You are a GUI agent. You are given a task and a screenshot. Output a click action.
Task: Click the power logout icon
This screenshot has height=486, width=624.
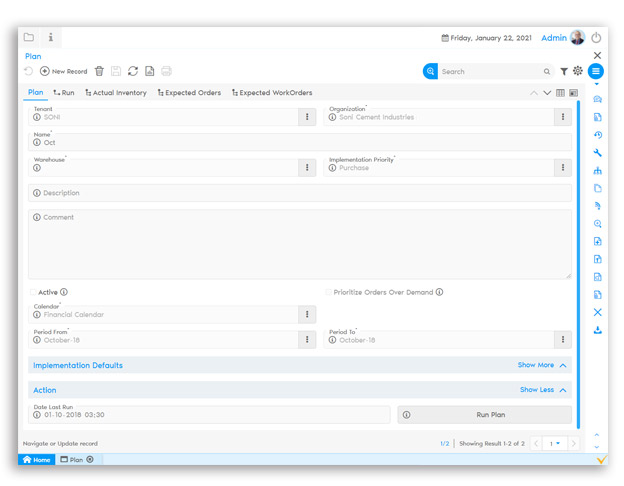point(597,38)
